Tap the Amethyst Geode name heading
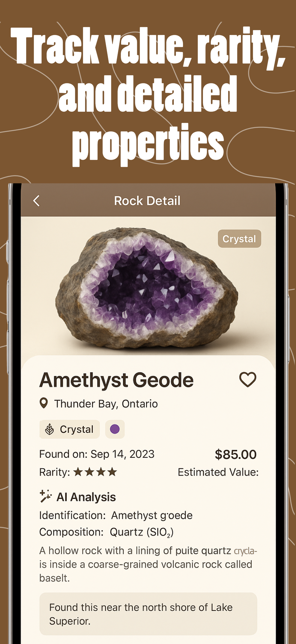296x644 pixels. (x=116, y=380)
